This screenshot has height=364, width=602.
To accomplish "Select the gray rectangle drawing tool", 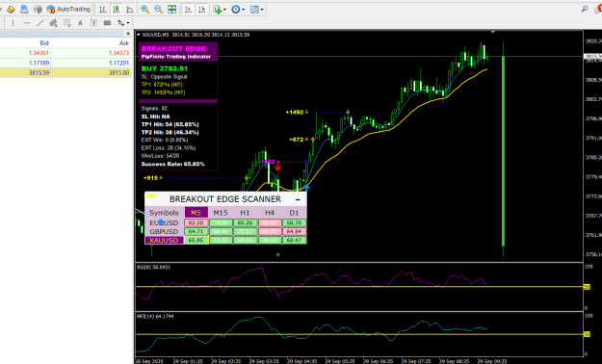I will pyautogui.click(x=108, y=23).
